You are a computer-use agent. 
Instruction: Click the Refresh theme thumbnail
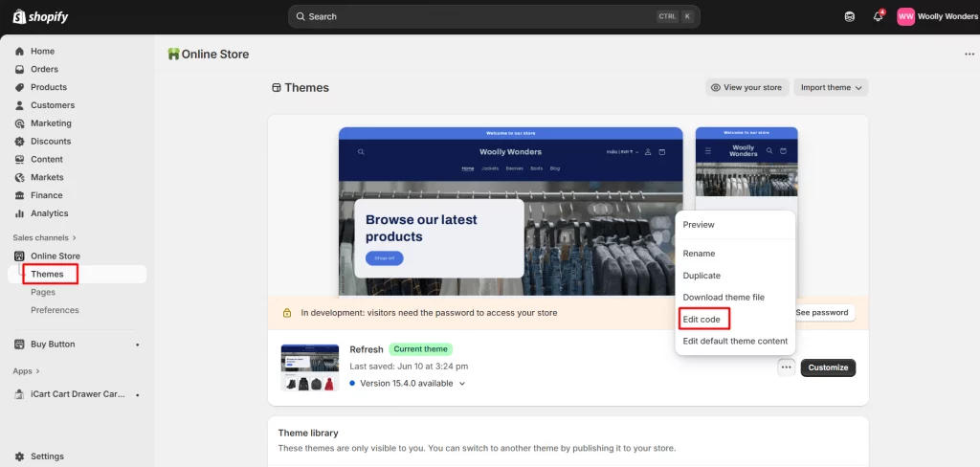coord(310,367)
